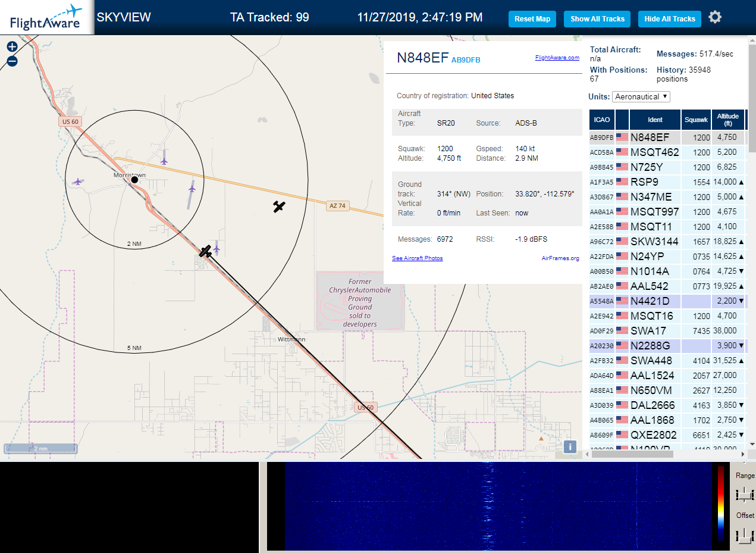Image resolution: width=756 pixels, height=553 pixels.
Task: Click the Wittmann town label on map
Action: [291, 339]
